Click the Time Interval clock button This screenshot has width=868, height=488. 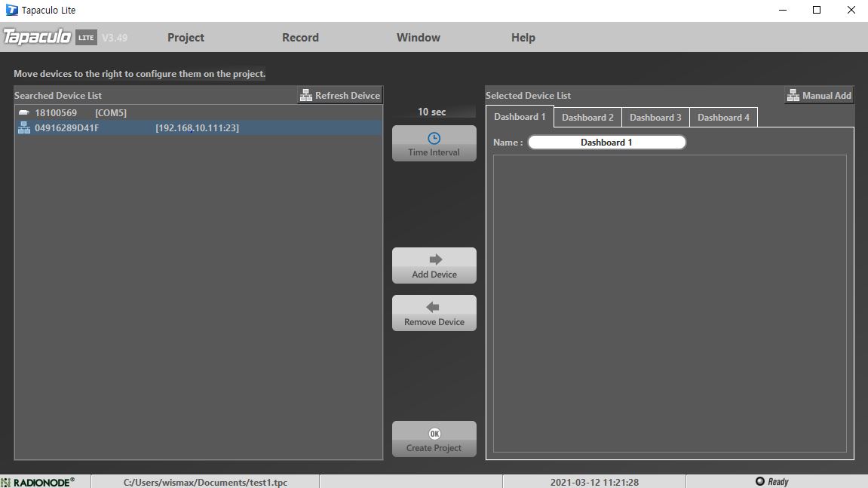[434, 143]
